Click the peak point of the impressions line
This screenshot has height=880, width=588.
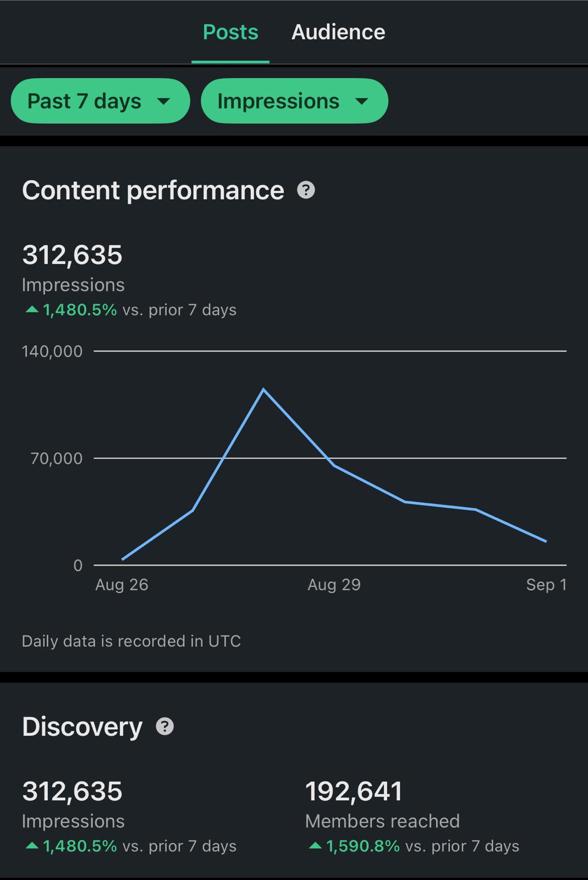coord(263,389)
